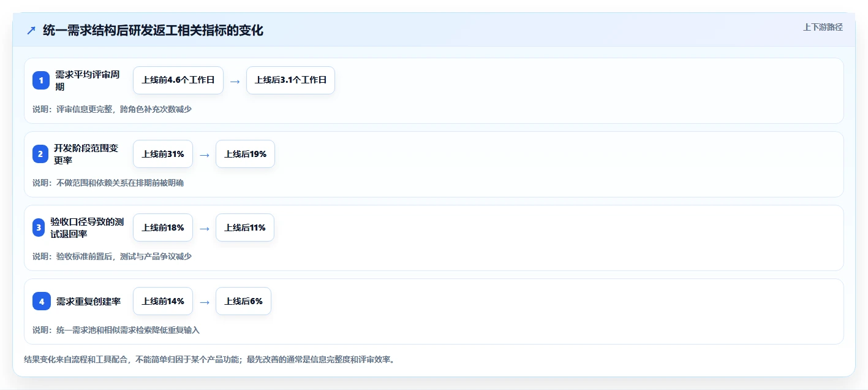Viewport: 868px width, 390px height.
Task: Click the note 评审信息更完整，跨角色补充次数减少
Action: (112, 109)
